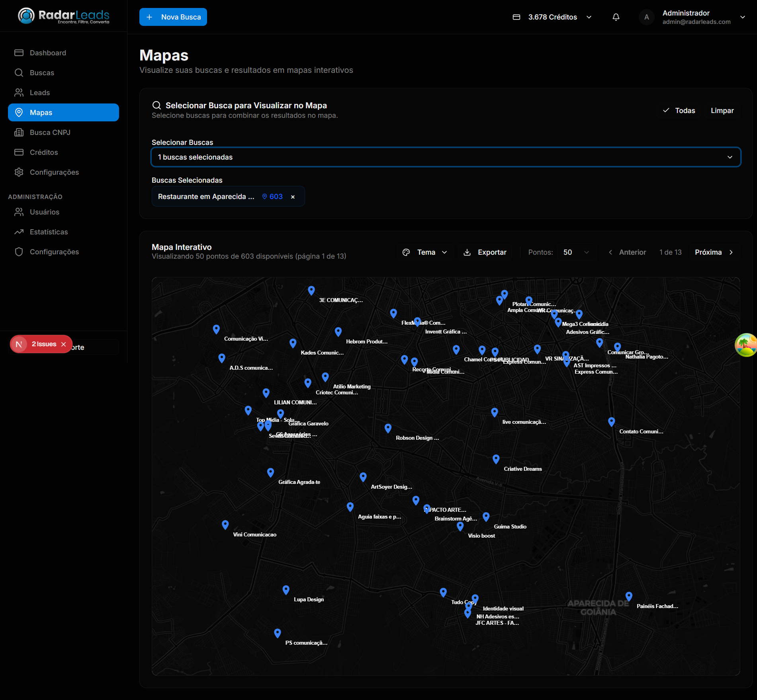The height and width of the screenshot is (700, 757).
Task: Click the Contato Comuni map pin
Action: [612, 421]
